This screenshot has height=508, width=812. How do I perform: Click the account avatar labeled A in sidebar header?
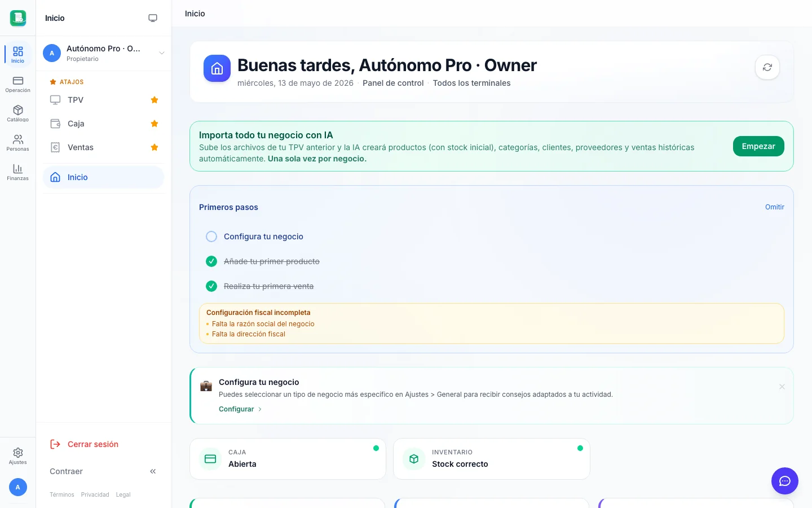coord(52,53)
